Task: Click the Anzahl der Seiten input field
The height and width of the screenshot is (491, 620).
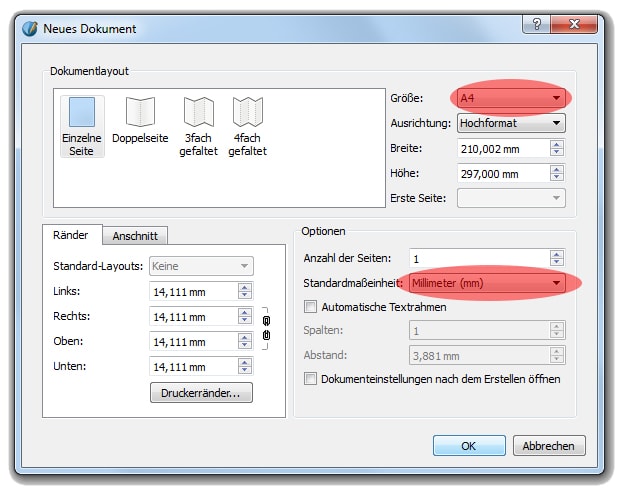Action: click(x=478, y=258)
